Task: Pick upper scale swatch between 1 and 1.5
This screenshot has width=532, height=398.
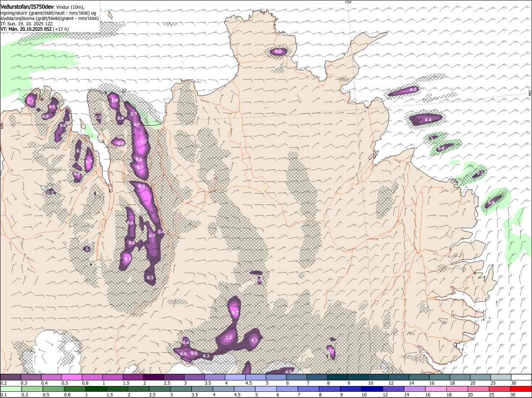Action: coord(112,377)
